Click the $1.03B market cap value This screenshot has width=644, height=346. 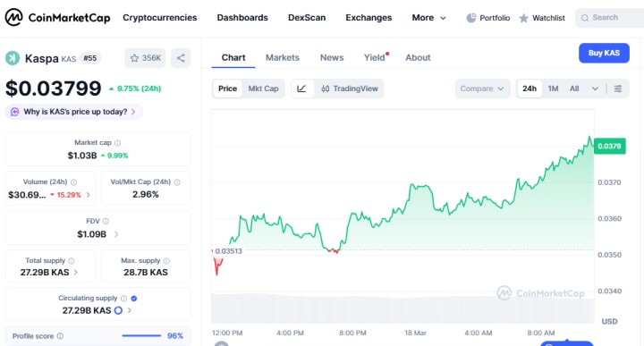coord(82,156)
